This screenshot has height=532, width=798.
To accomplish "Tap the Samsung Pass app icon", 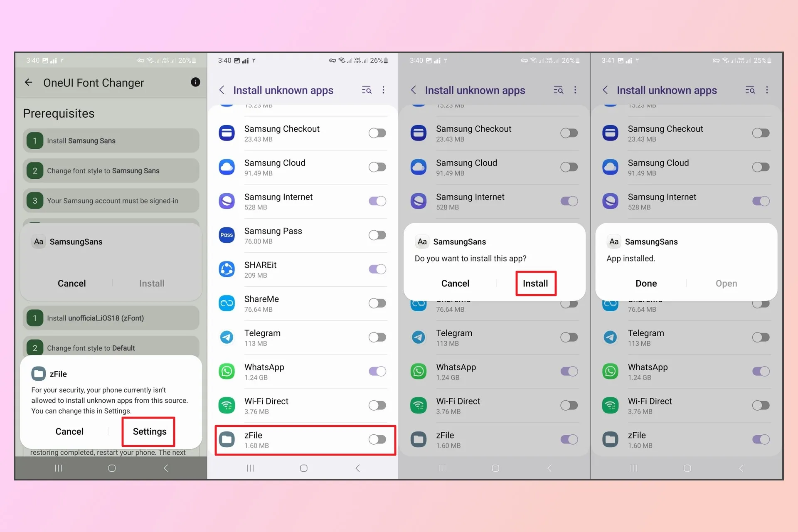I will click(x=227, y=235).
